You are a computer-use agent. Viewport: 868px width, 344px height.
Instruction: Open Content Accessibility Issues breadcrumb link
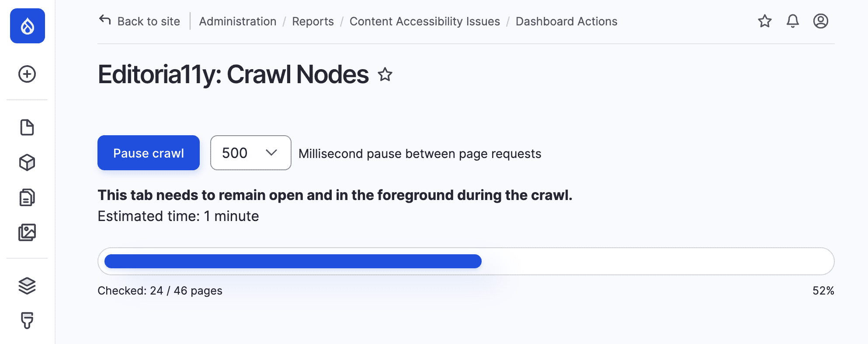(x=424, y=21)
